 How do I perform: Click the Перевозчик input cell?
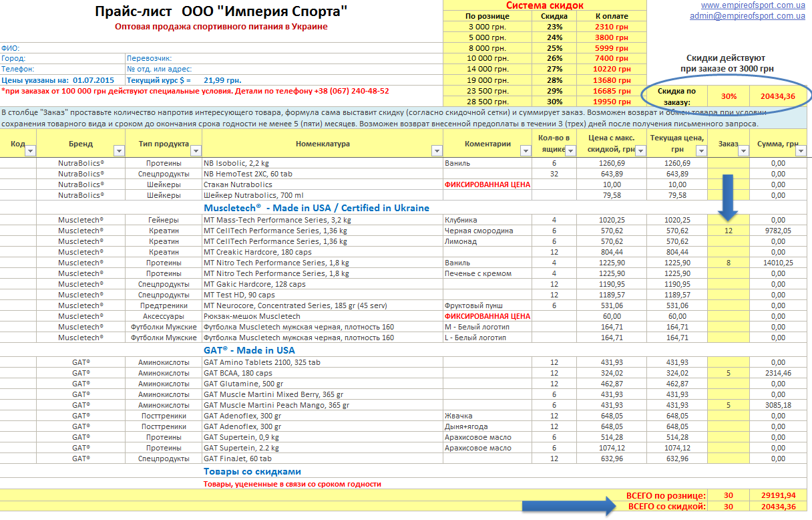pos(283,58)
